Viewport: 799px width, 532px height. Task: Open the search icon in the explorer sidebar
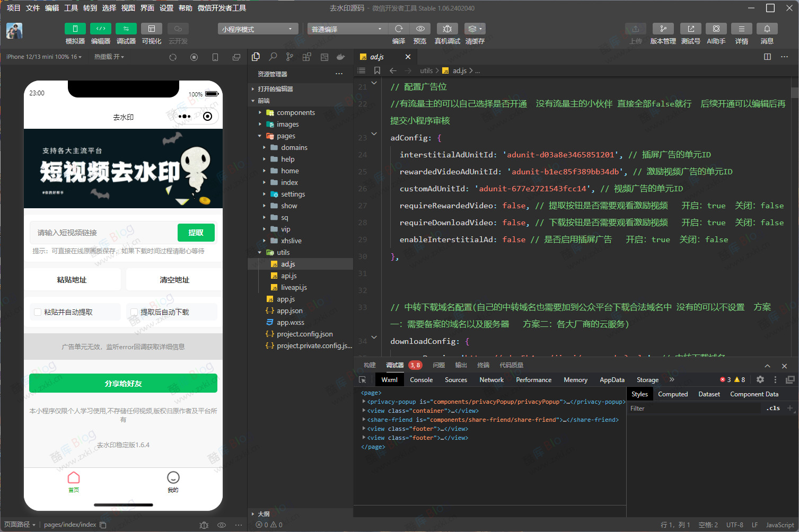pos(273,57)
